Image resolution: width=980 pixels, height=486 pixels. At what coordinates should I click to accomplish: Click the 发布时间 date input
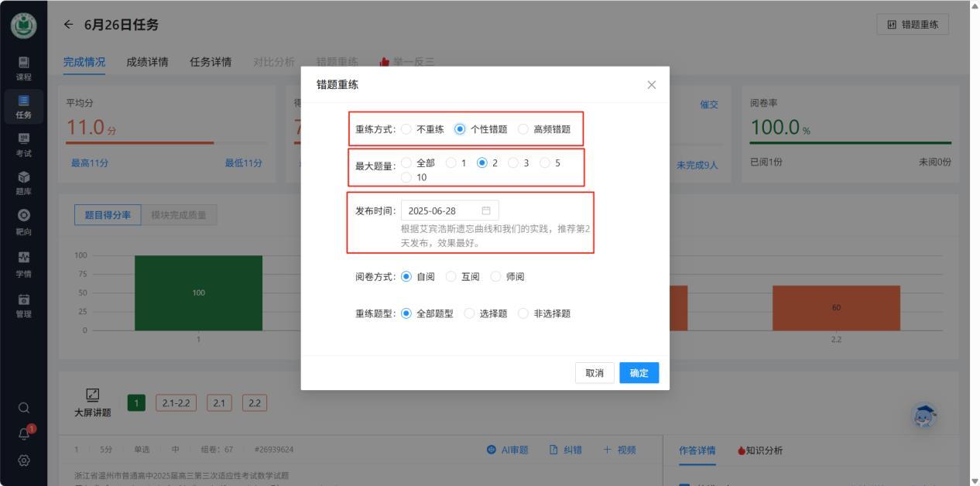coord(450,210)
